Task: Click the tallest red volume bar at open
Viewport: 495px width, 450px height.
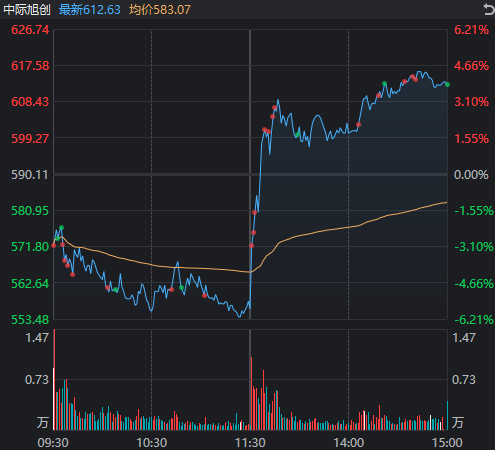Action: pyautogui.click(x=55, y=380)
